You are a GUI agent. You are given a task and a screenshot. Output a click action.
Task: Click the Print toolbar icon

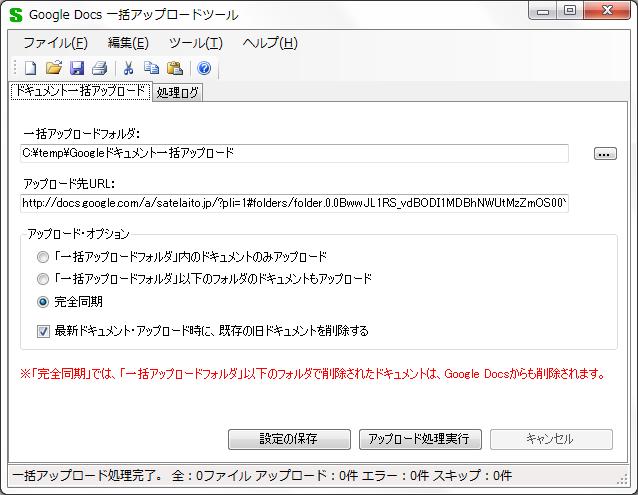(x=99, y=69)
